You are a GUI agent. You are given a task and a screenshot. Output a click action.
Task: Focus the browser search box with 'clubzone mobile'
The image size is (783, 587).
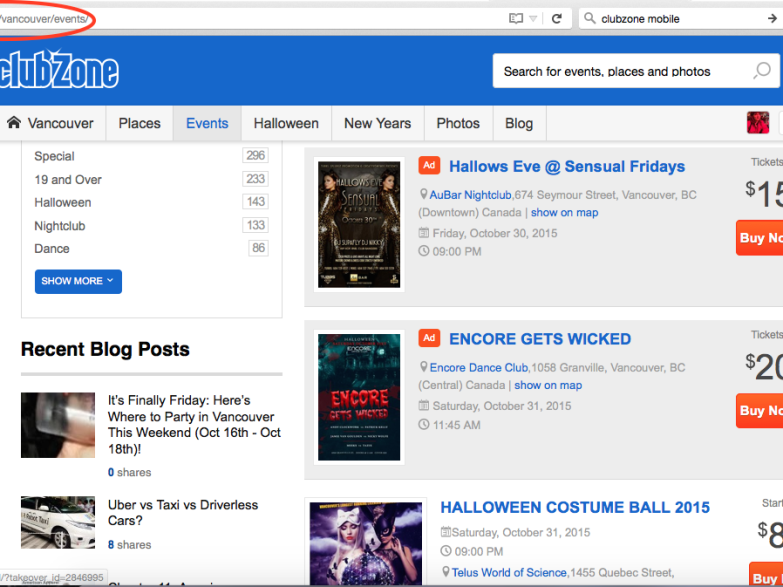click(x=680, y=19)
